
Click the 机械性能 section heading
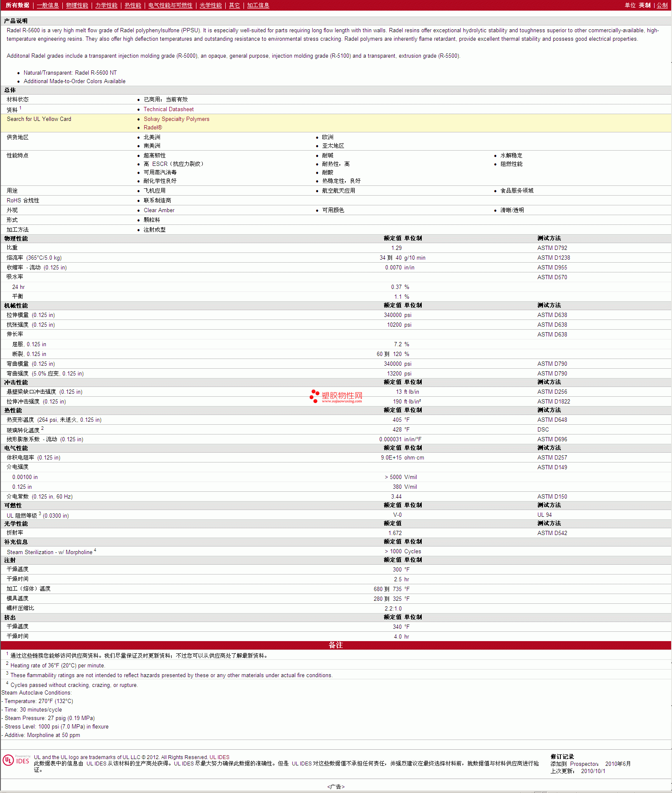coord(16,305)
